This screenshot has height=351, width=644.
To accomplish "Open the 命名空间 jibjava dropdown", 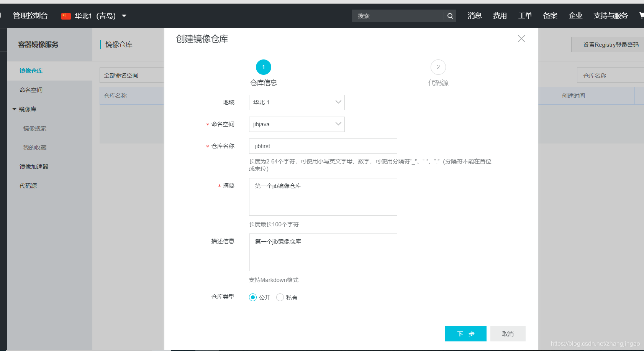I will tap(297, 124).
